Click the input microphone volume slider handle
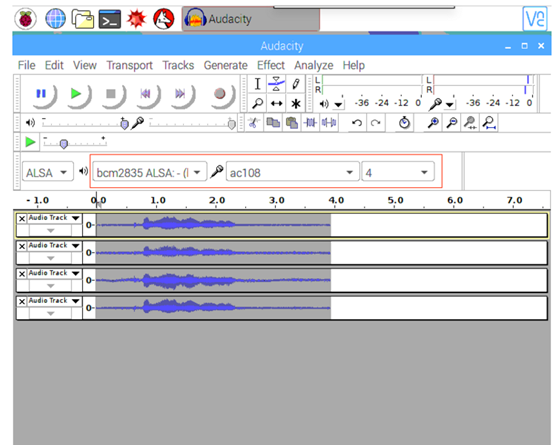Screen dimensions: 558x447 232,124
